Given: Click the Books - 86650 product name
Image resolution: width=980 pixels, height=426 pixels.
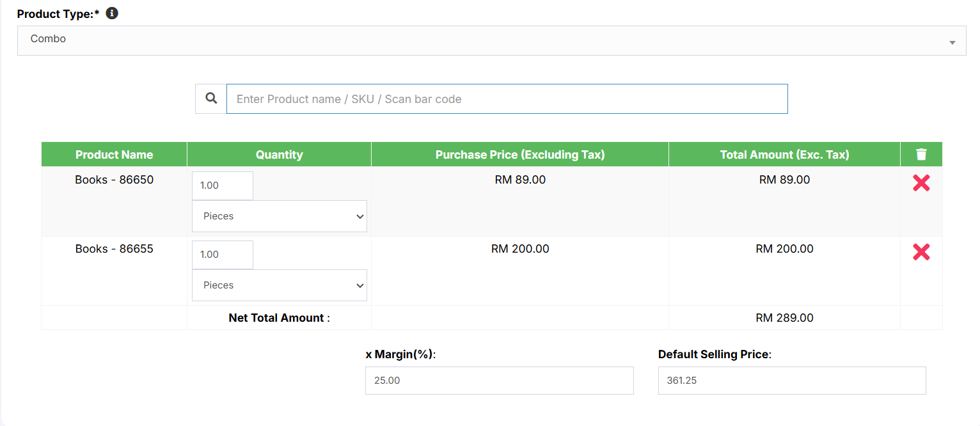Looking at the screenshot, I should click(114, 180).
